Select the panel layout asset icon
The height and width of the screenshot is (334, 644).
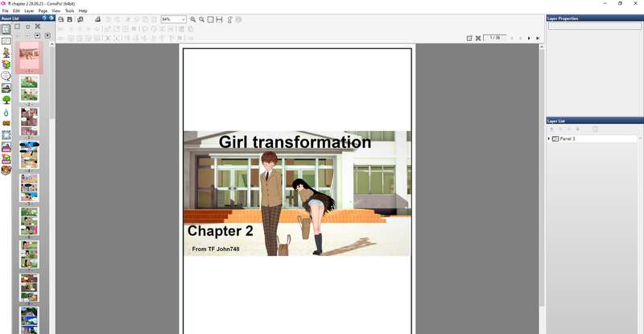[x=6, y=41]
